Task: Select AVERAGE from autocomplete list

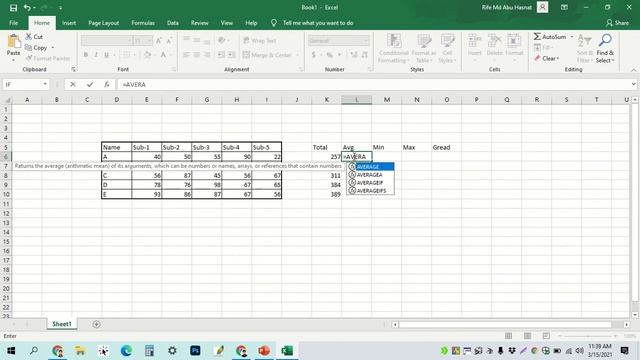Action: pyautogui.click(x=371, y=167)
